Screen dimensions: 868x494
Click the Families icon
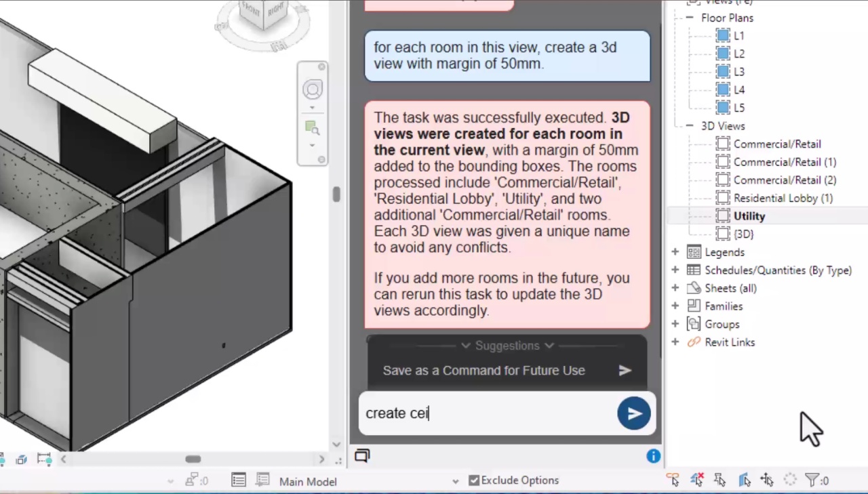694,306
